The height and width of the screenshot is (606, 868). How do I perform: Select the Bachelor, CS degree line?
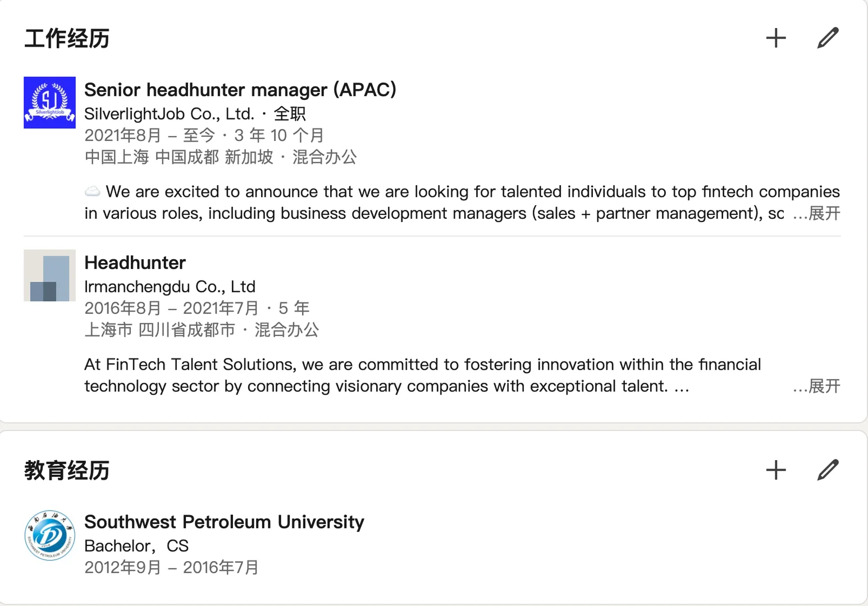[x=136, y=546]
